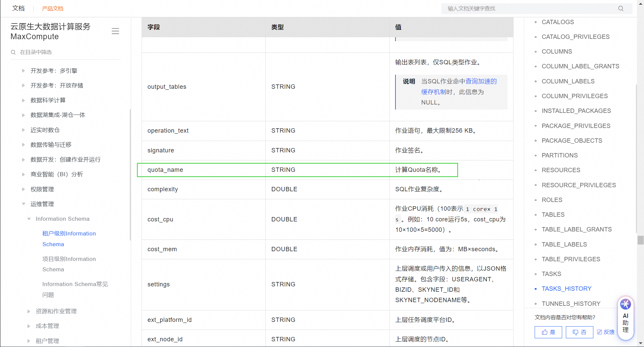Jump to PACKAGE_PRIVILEGES section
Viewport: 644px width, 347px height.
[576, 126]
